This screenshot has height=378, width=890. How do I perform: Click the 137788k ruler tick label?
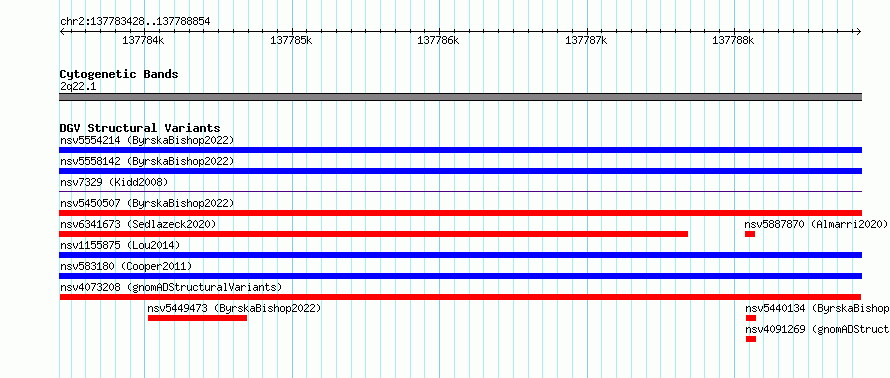tap(733, 40)
